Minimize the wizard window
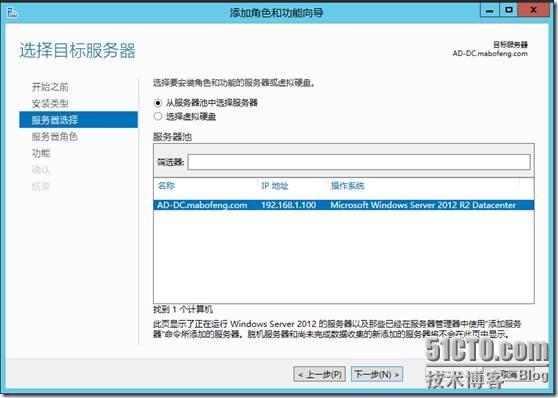 point(490,10)
